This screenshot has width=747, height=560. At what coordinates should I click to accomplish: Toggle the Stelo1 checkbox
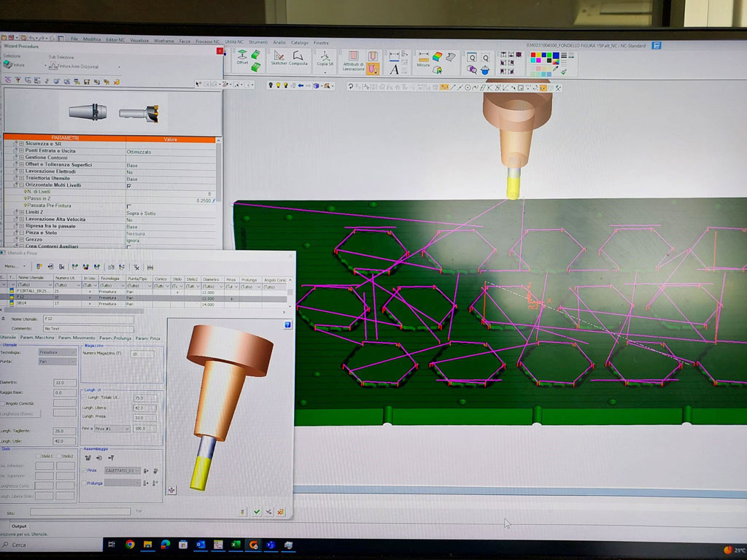click(x=38, y=456)
